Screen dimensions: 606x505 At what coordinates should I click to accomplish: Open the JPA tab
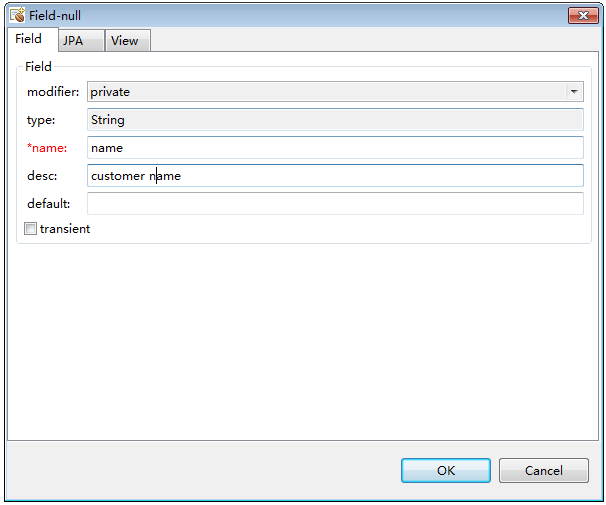[81, 41]
